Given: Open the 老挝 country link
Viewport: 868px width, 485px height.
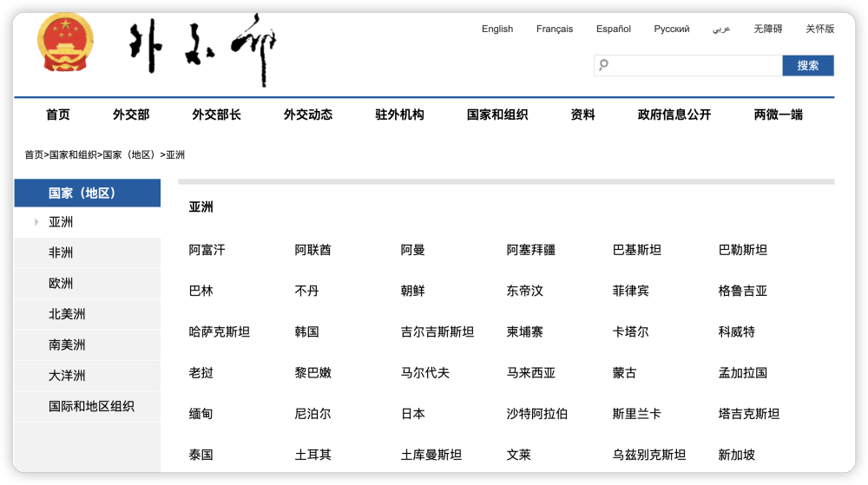Looking at the screenshot, I should click(201, 373).
